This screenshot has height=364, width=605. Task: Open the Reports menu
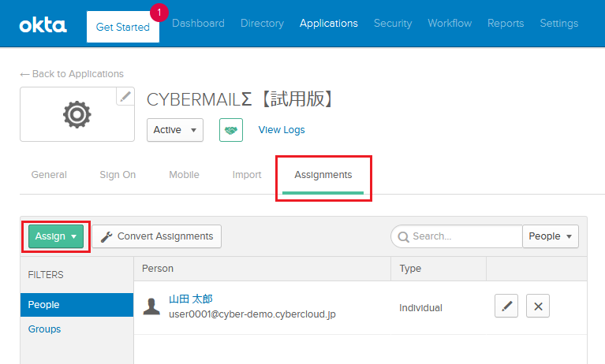506,24
